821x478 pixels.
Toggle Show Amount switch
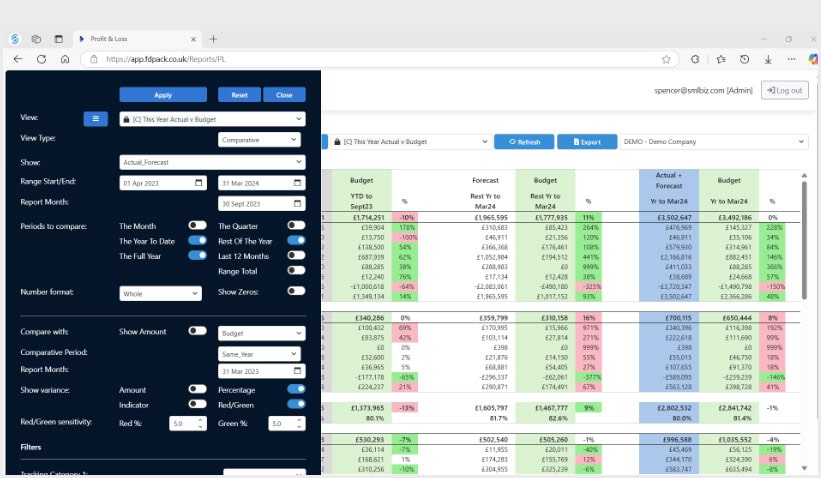point(197,331)
